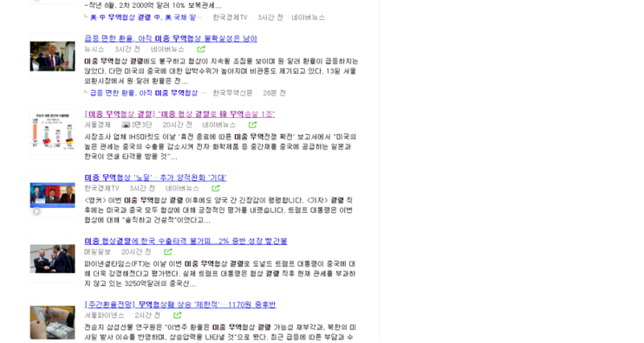
Task: Open 네이버뉴스 link in 서울경제 article row
Action: click(219, 125)
